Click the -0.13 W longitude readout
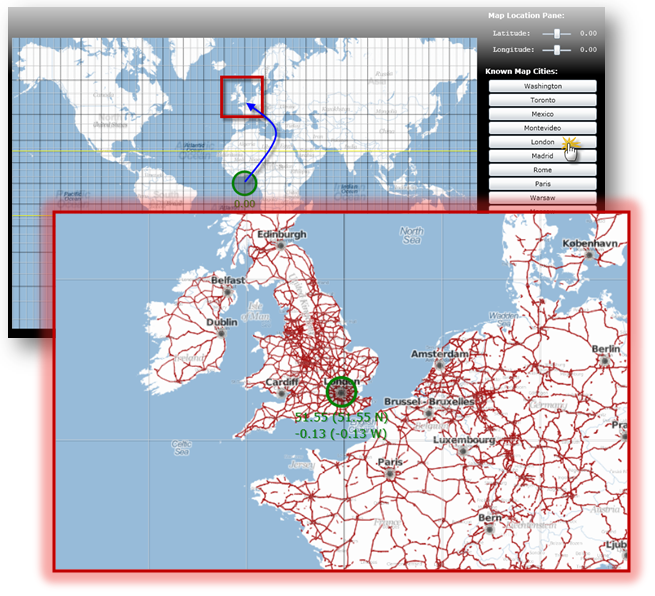This screenshot has width=655, height=596. (x=341, y=434)
